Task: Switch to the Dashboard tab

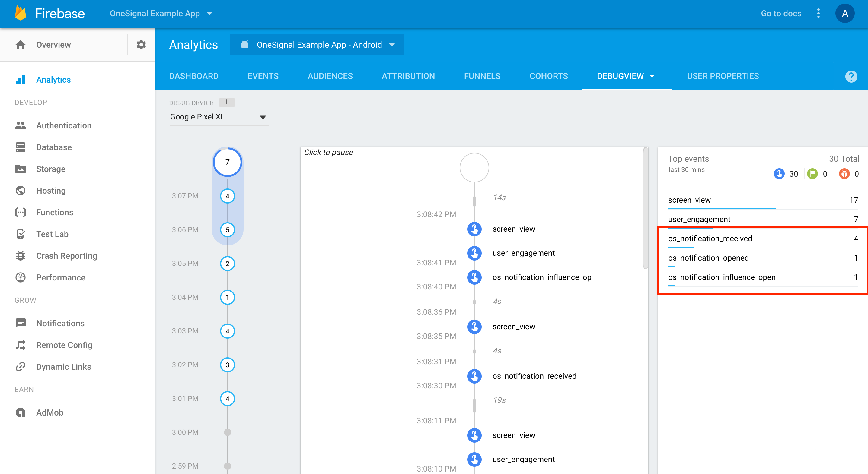Action: tap(194, 76)
